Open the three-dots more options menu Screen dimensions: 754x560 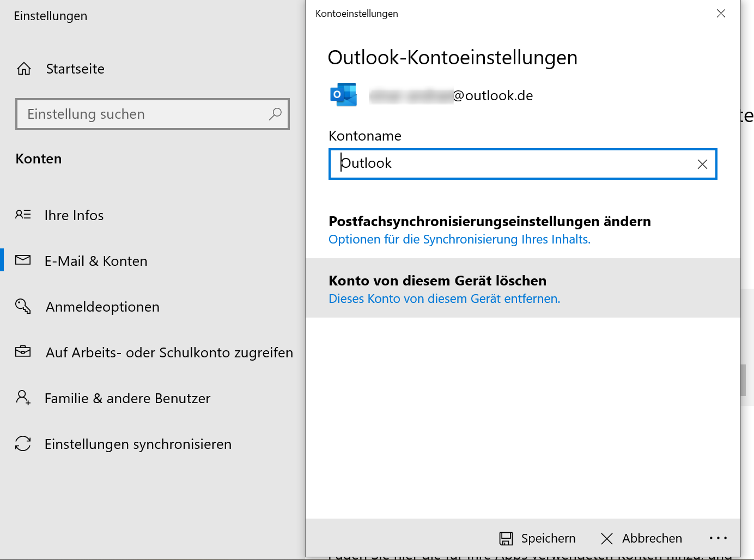[x=718, y=538]
